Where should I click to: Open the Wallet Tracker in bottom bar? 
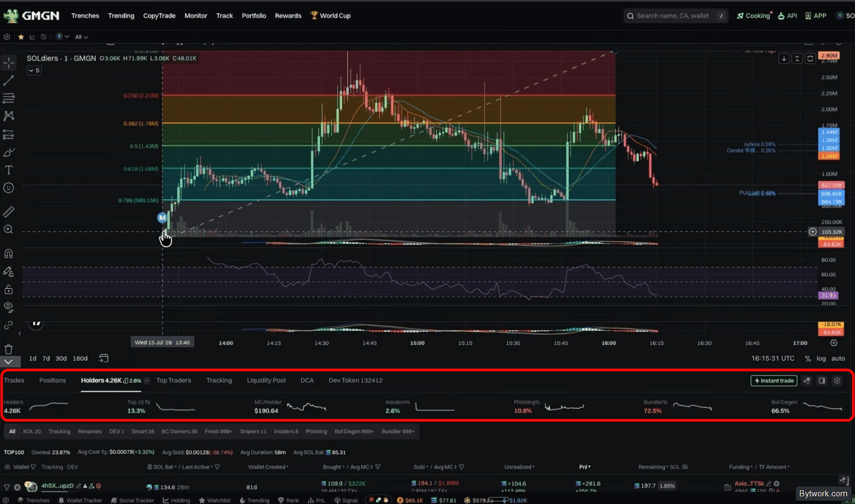pyautogui.click(x=80, y=500)
